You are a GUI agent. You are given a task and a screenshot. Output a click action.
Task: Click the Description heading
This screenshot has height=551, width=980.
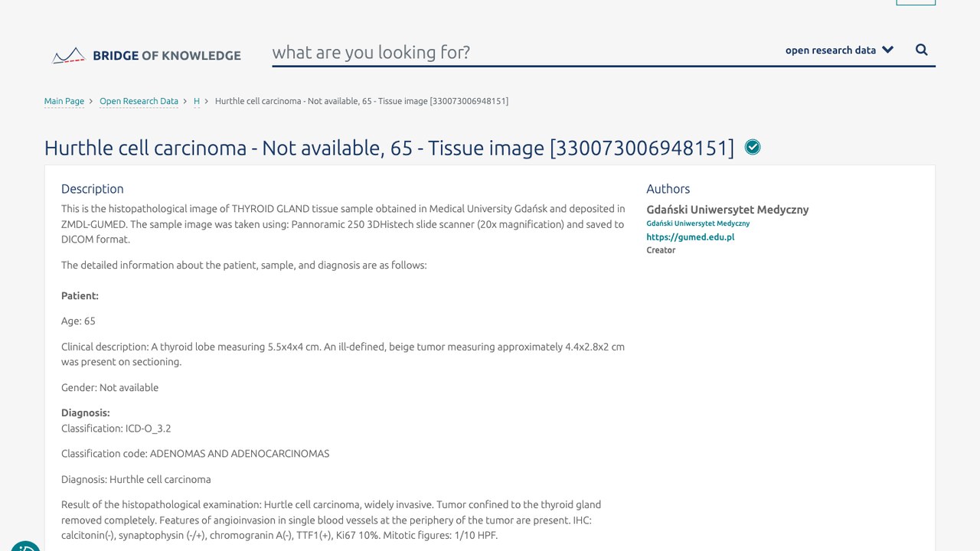pos(92,189)
